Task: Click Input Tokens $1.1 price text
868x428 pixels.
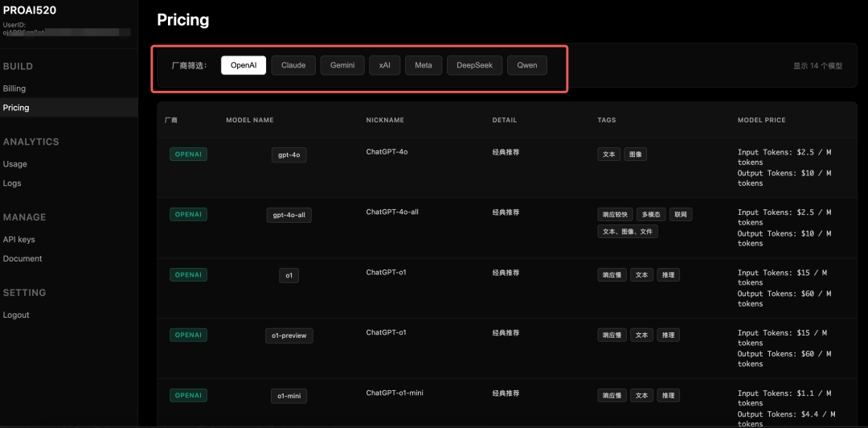Action: (784, 398)
